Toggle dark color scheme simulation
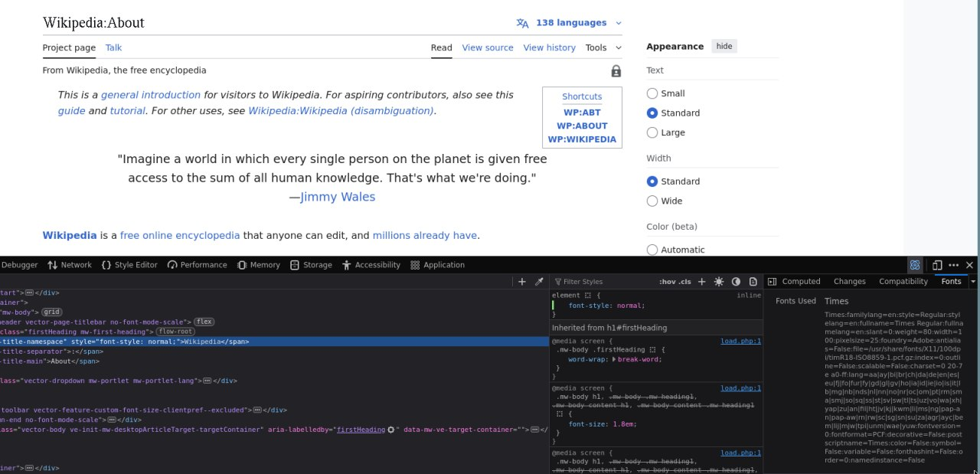The width and height of the screenshot is (980, 474). (x=736, y=282)
